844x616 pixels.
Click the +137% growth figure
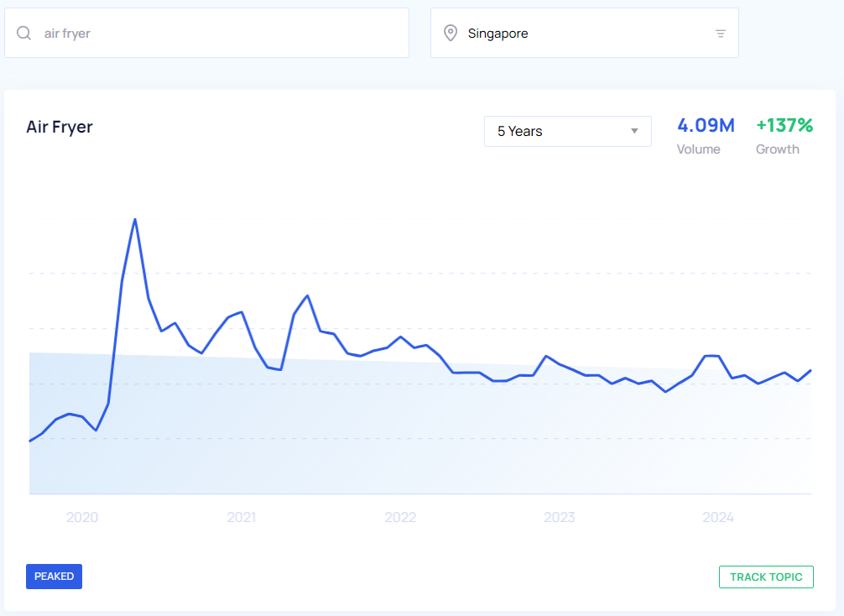[x=784, y=126]
